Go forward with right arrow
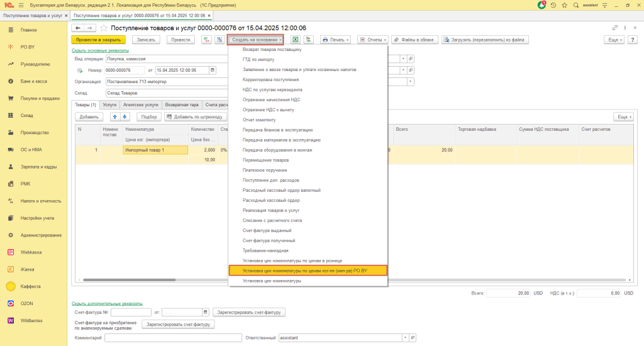 tap(90, 28)
